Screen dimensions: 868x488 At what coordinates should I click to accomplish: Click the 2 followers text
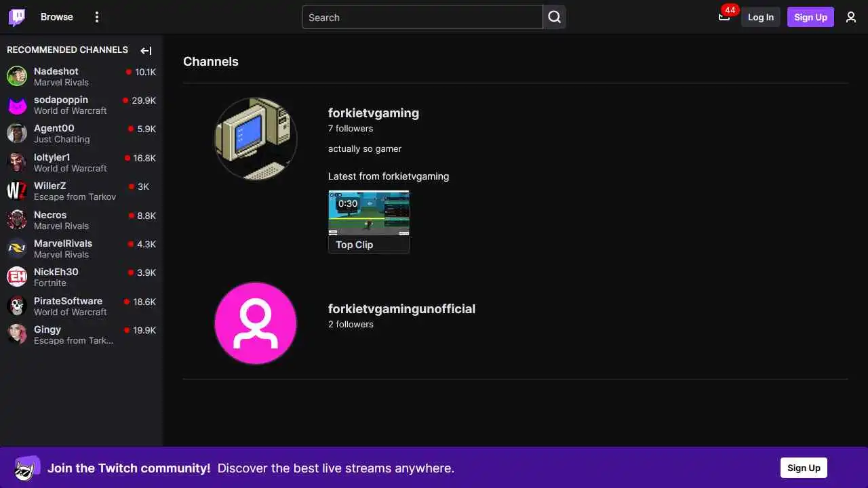coord(351,324)
